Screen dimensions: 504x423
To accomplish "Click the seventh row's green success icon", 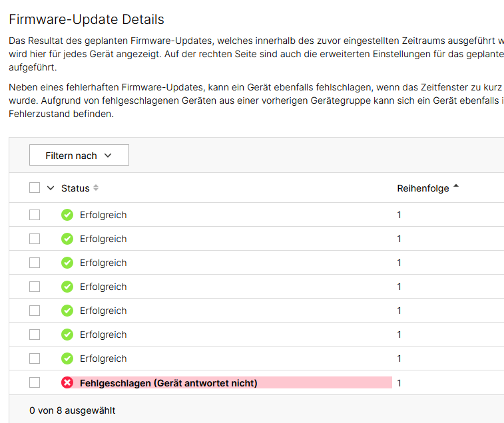I will [x=67, y=358].
